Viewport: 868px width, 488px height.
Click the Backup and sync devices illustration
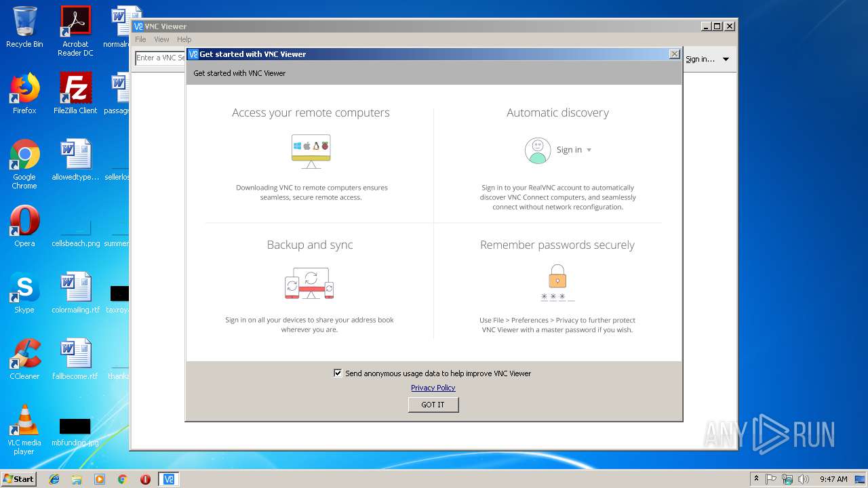tap(309, 283)
